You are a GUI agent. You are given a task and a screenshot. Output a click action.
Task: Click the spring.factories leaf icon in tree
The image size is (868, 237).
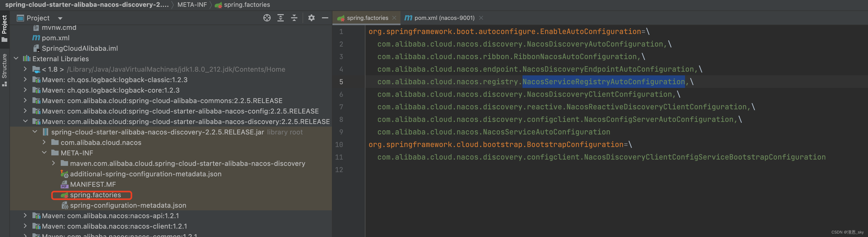coord(64,195)
